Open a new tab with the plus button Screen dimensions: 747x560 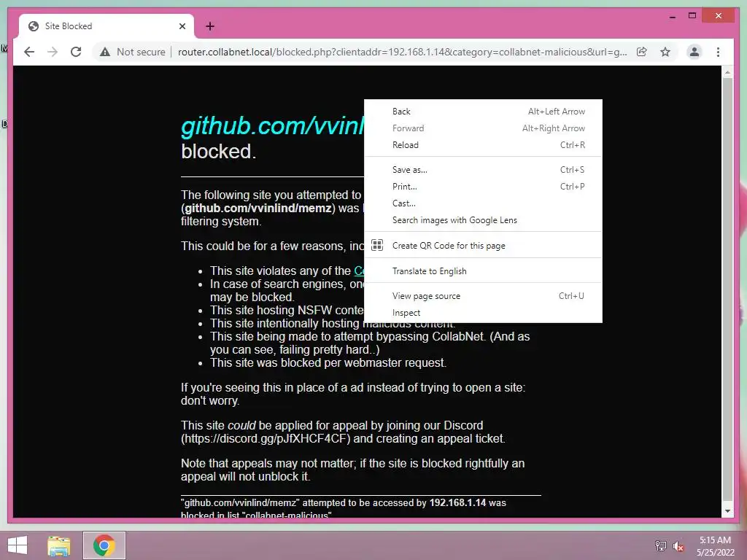(209, 26)
